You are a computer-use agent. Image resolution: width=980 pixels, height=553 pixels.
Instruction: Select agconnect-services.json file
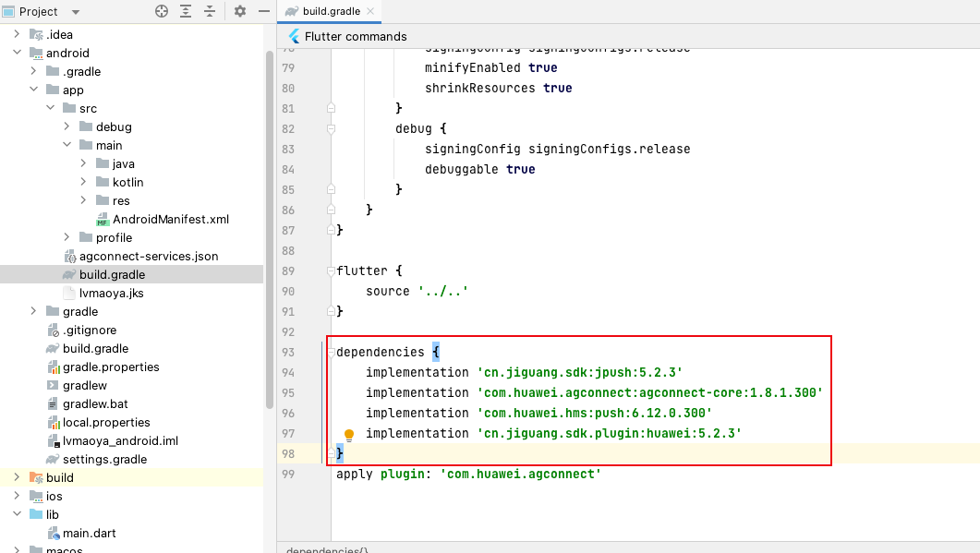(148, 257)
